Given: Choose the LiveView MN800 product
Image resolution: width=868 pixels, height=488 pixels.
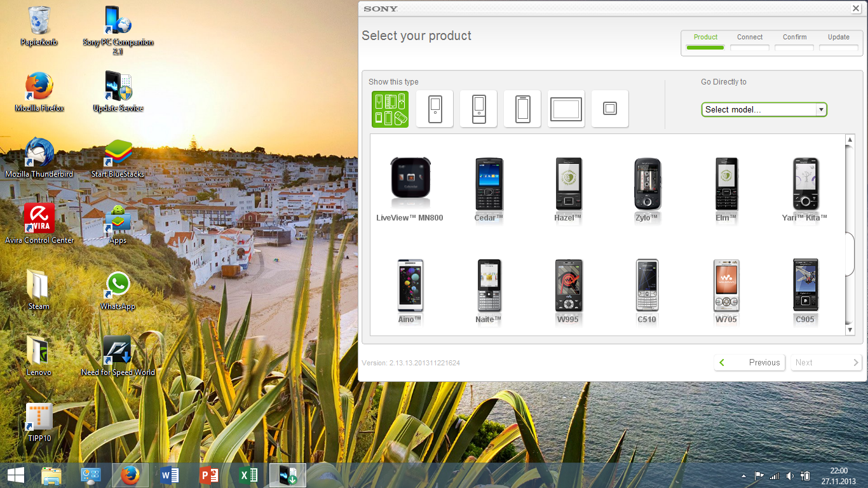Looking at the screenshot, I should (x=409, y=190).
